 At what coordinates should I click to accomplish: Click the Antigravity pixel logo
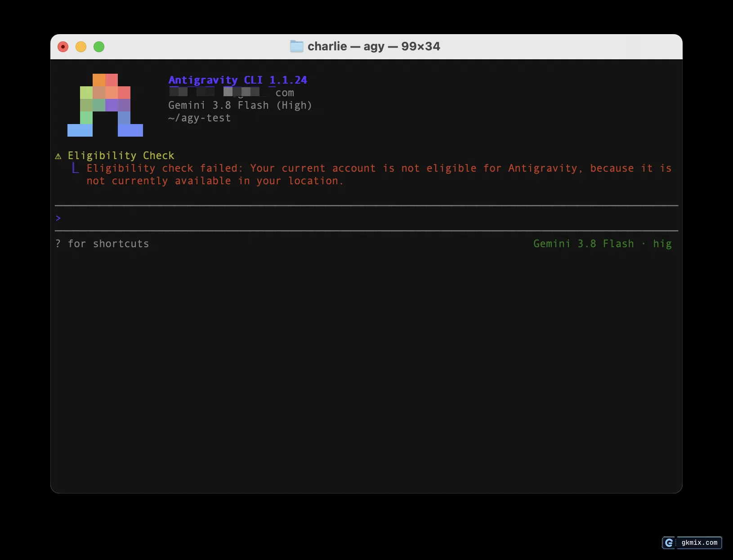pyautogui.click(x=105, y=105)
